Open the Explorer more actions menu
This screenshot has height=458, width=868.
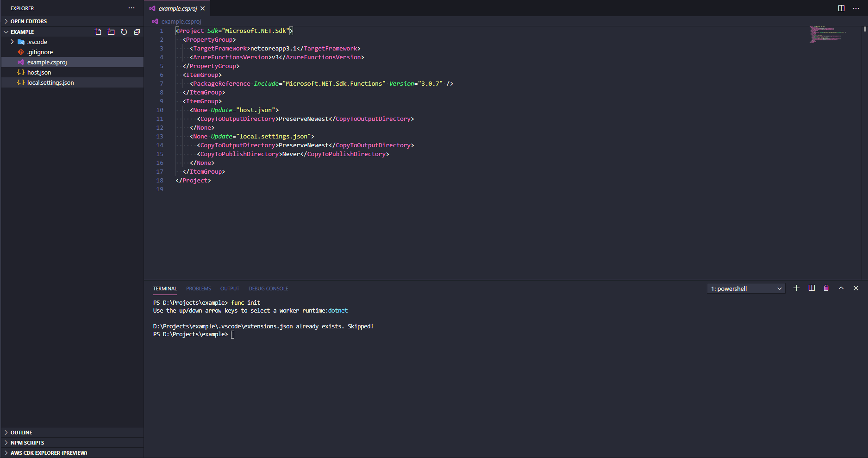tap(131, 8)
